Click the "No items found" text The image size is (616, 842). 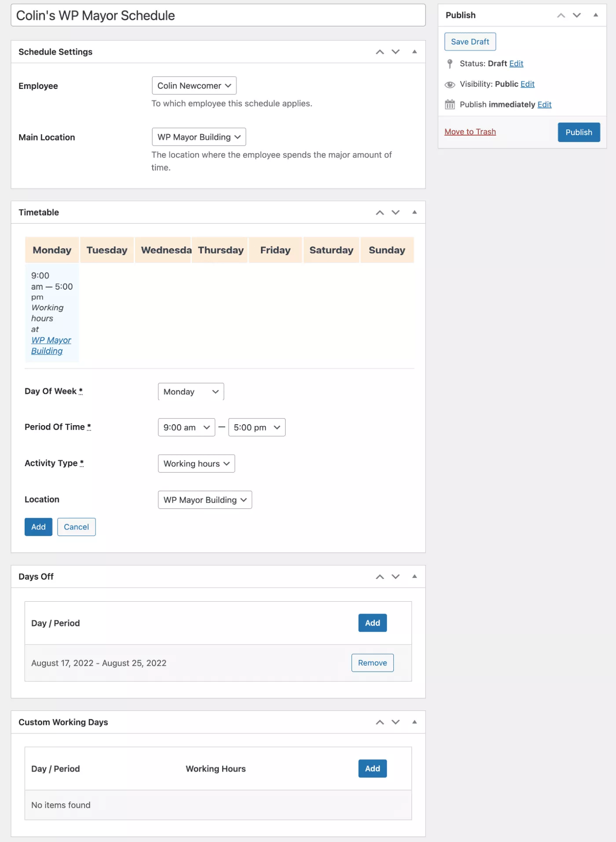click(61, 805)
